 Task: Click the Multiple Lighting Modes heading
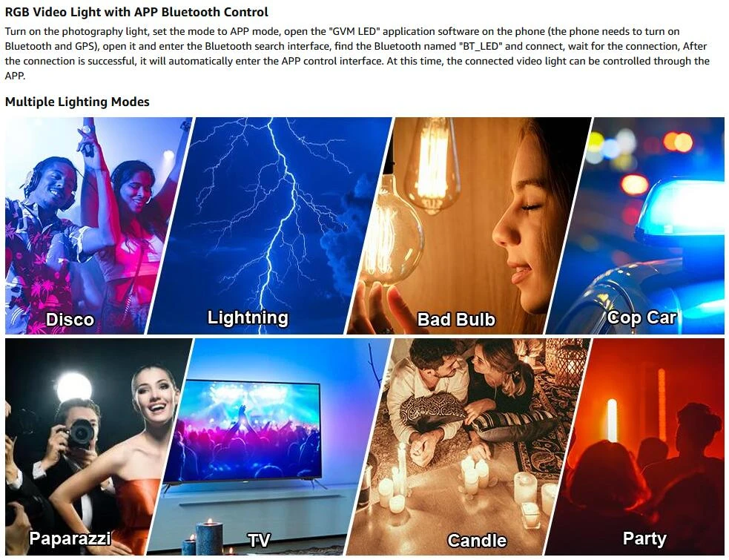pyautogui.click(x=77, y=102)
